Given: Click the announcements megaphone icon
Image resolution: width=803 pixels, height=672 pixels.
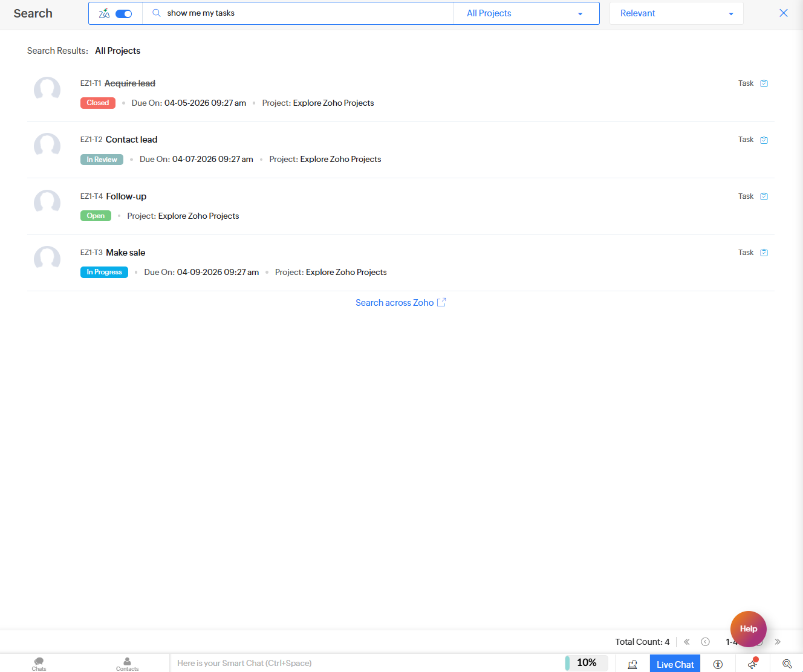Looking at the screenshot, I should [752, 664].
